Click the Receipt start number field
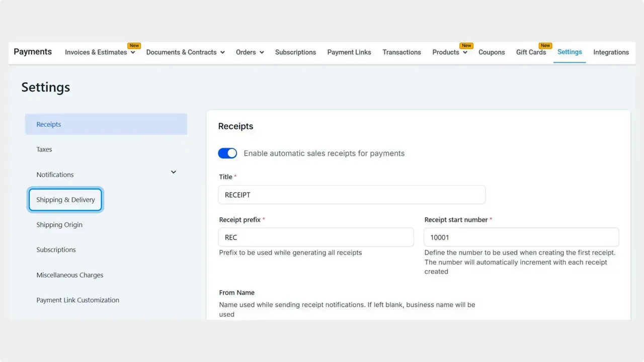This screenshot has width=644, height=362. click(x=521, y=237)
